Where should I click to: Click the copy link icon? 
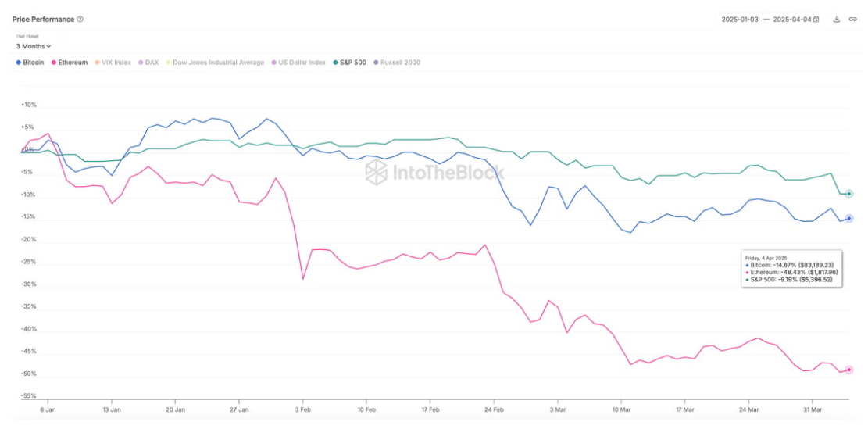point(853,19)
